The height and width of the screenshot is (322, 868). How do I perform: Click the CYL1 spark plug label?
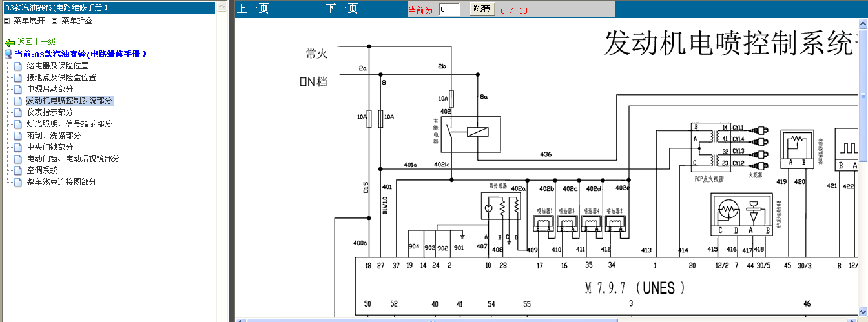click(738, 128)
